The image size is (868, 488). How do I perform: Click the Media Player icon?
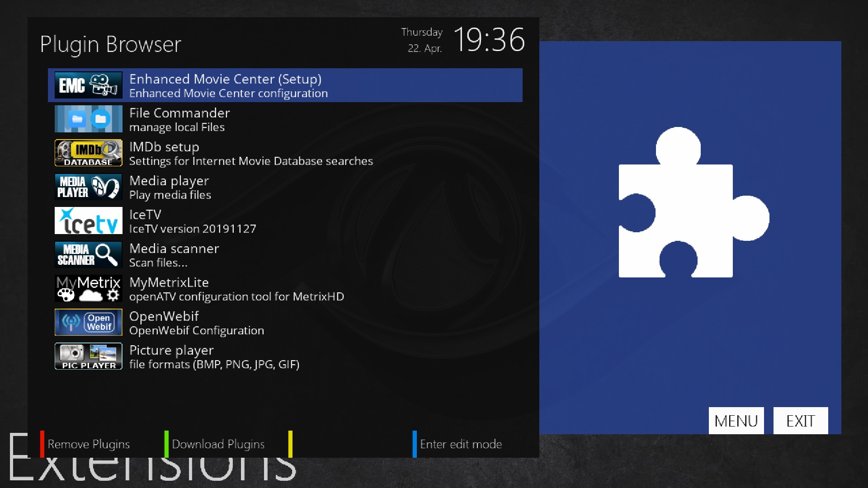[88, 187]
